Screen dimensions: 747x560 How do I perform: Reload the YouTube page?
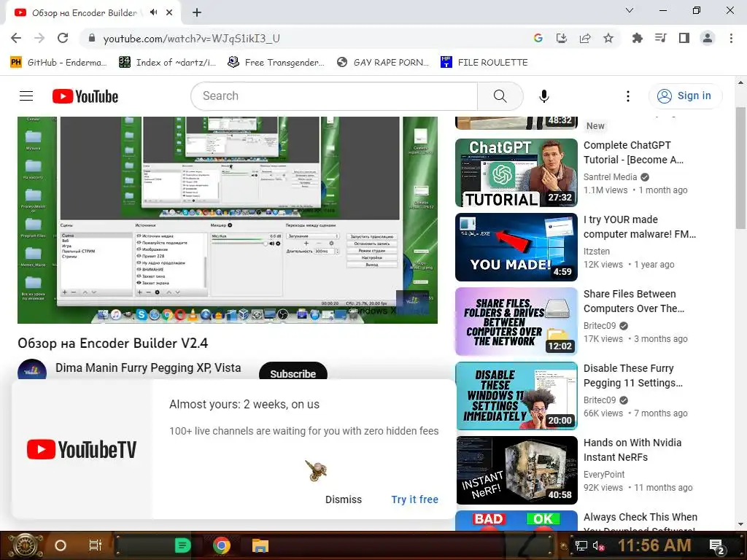[63, 38]
